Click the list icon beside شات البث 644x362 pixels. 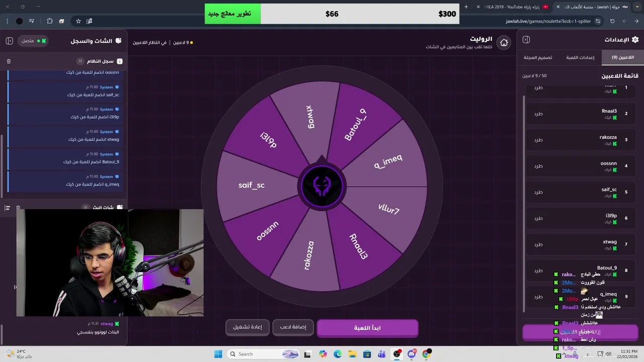(x=8, y=208)
